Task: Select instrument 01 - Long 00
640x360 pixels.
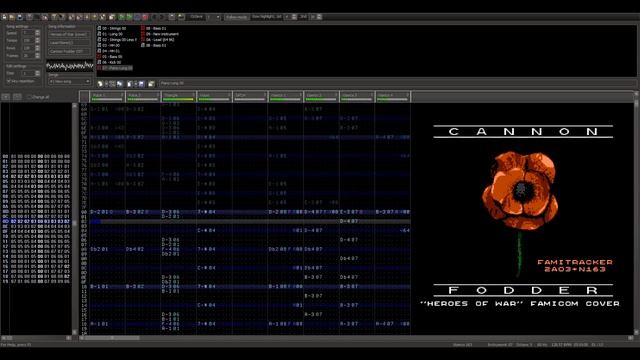Action: 110,34
